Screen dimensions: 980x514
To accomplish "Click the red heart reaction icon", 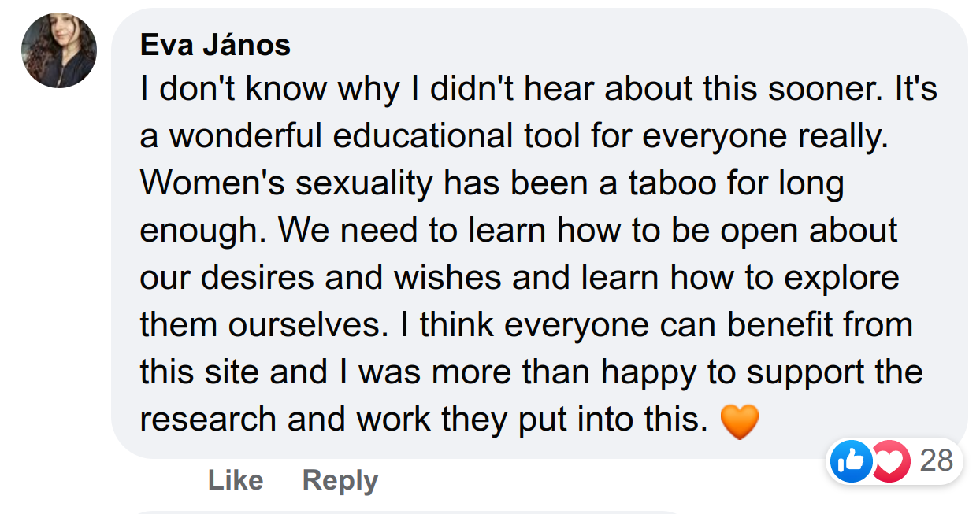I will [x=890, y=460].
